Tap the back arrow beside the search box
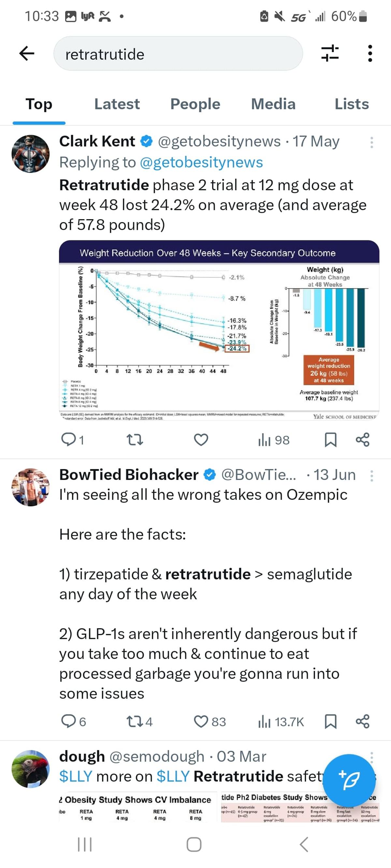The image size is (391, 868). click(27, 53)
